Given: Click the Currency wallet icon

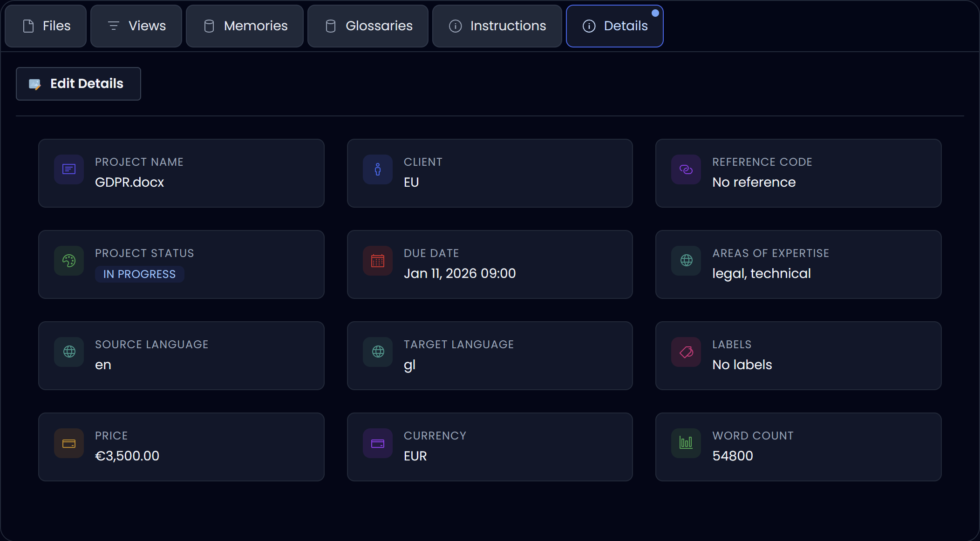Looking at the screenshot, I should 378,443.
